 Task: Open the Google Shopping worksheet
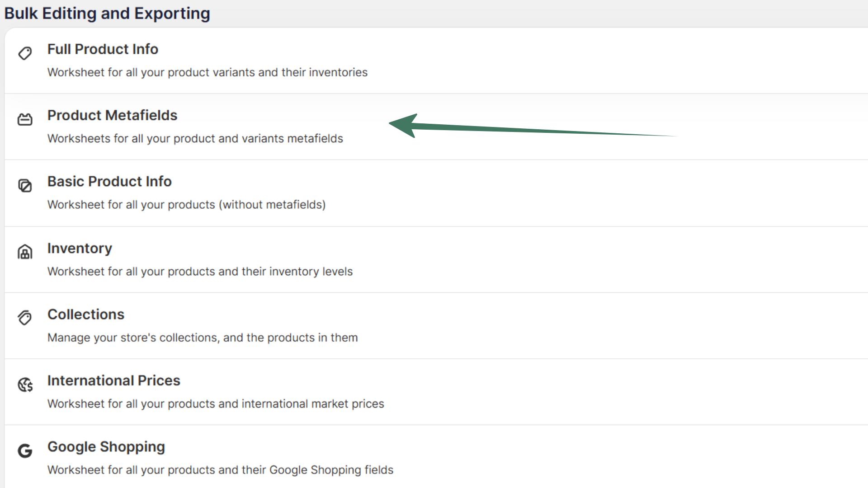[x=106, y=446]
